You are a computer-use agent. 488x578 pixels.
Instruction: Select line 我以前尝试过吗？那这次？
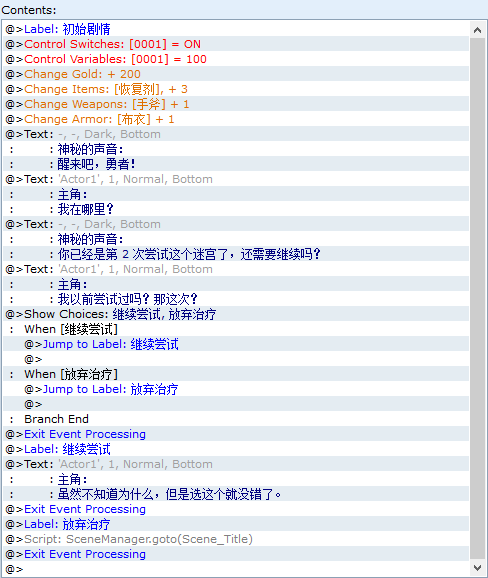pos(236,299)
